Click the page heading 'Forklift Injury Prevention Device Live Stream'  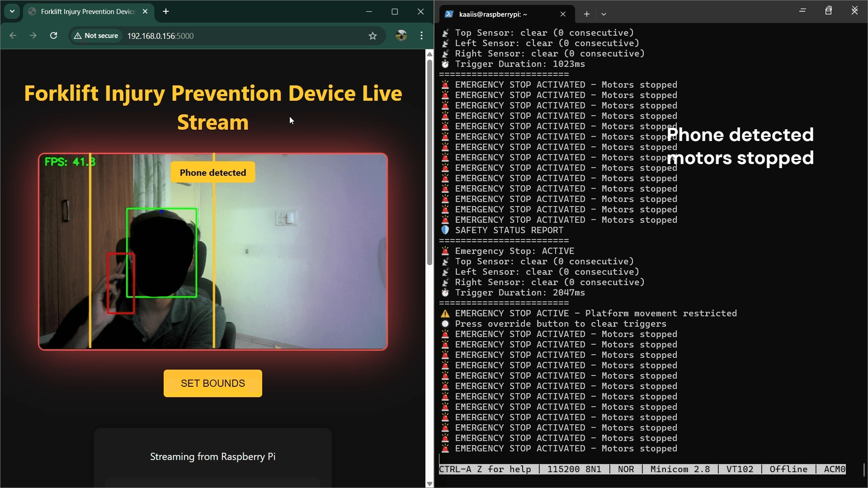pos(213,108)
